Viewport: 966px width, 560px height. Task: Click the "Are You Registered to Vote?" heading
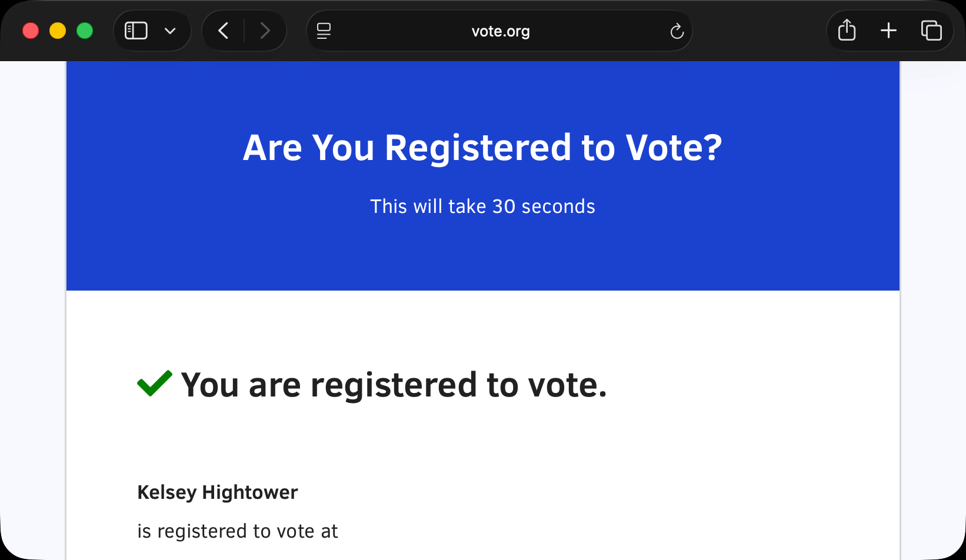(482, 147)
